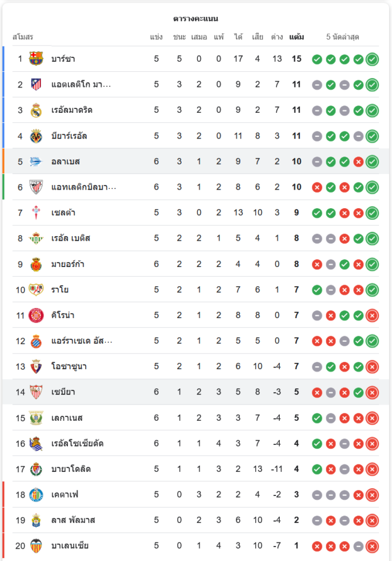Click the Barcelona club crest
Screen dimensions: 392x561
36,59
